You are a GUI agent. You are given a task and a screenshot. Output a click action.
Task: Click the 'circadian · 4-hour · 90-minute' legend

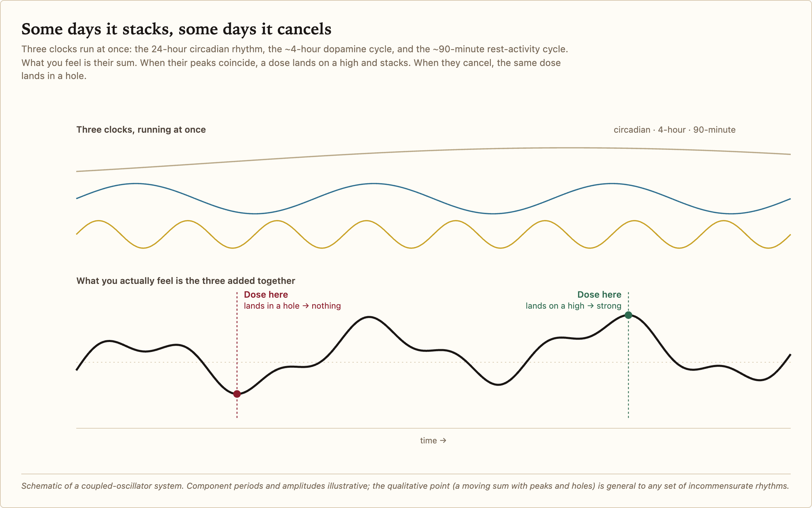click(x=675, y=130)
